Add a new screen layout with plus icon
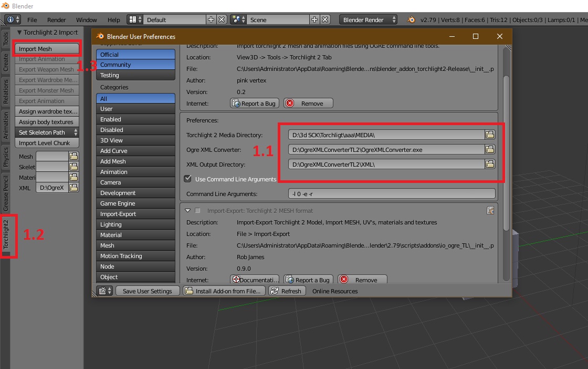588x369 pixels. pyautogui.click(x=211, y=20)
